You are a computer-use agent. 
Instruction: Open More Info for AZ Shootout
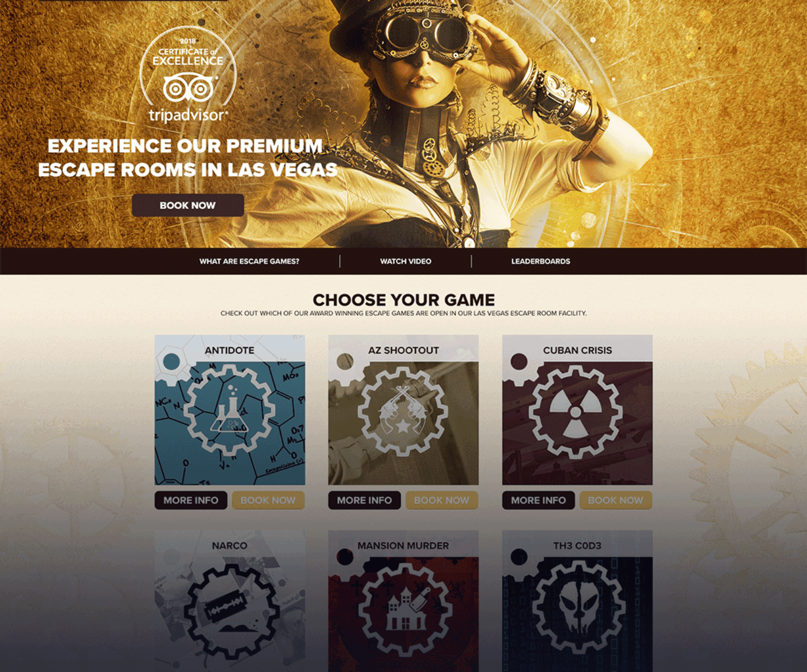364,501
